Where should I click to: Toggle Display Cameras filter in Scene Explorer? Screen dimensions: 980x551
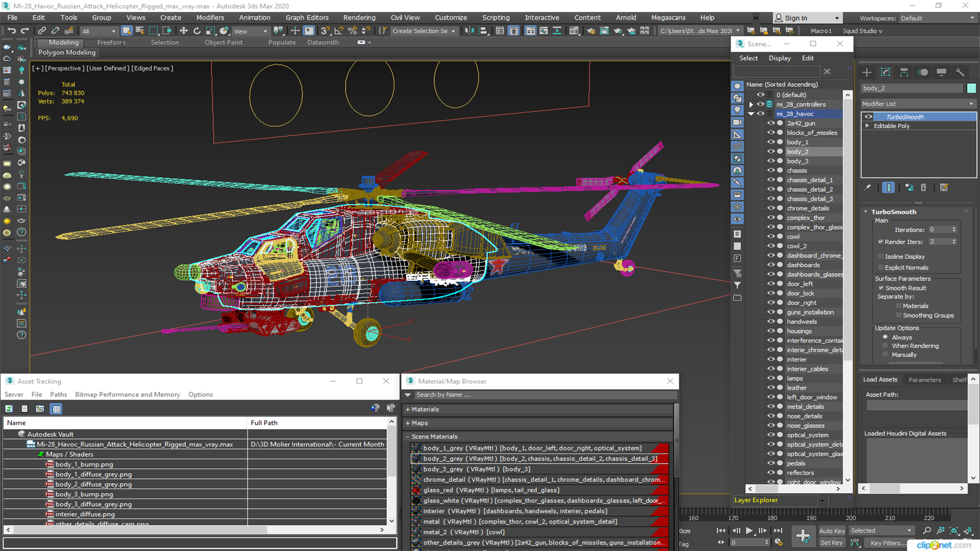click(x=737, y=122)
